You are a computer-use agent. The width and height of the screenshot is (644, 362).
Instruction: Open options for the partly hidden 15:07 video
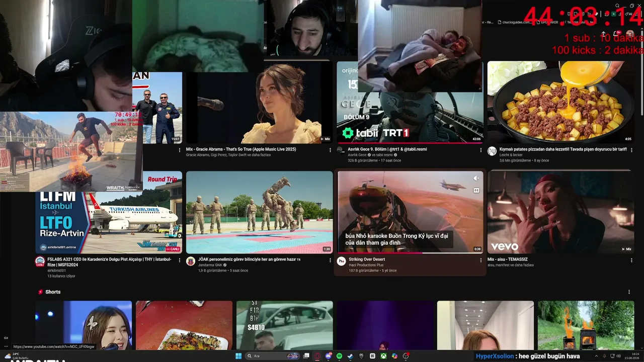180,150
